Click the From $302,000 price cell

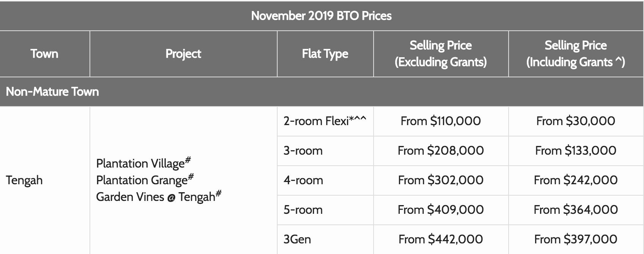pos(441,180)
